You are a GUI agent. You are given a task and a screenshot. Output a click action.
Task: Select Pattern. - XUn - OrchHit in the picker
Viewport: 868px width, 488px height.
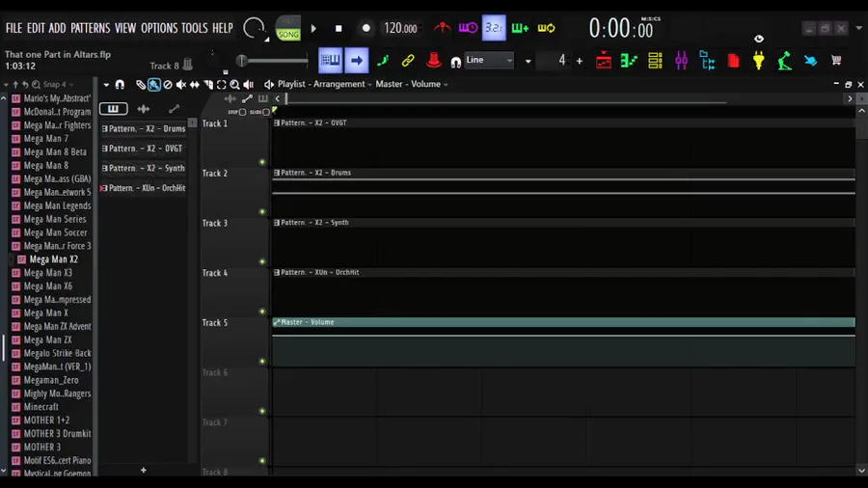(144, 188)
